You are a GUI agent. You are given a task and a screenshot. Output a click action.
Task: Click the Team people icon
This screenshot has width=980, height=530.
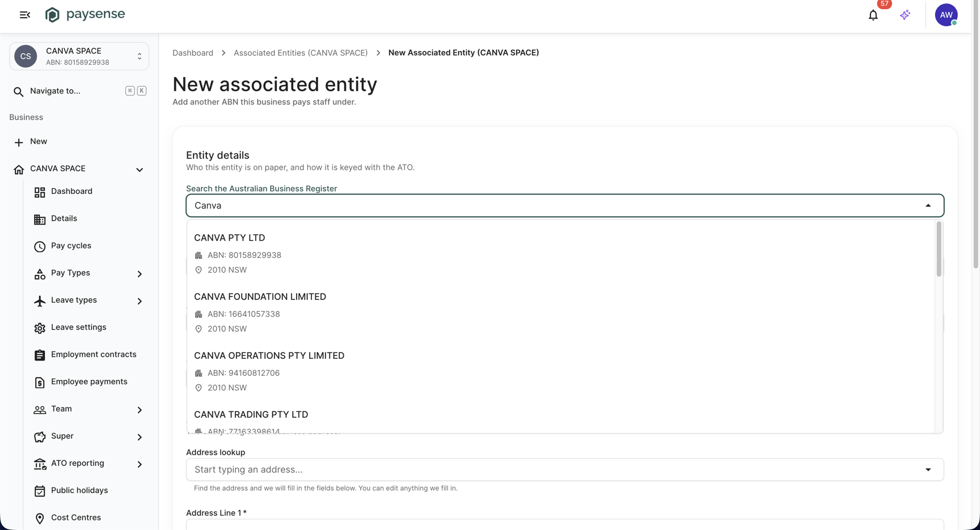coord(40,410)
